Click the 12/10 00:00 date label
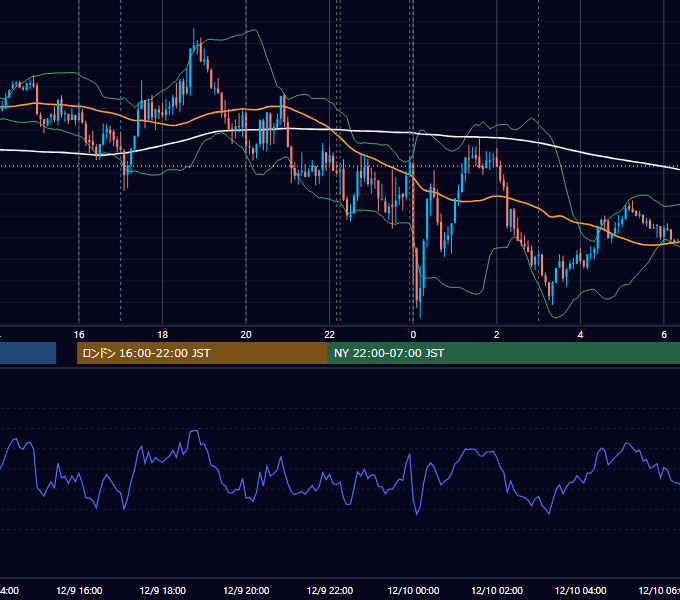680x600 pixels. click(413, 590)
